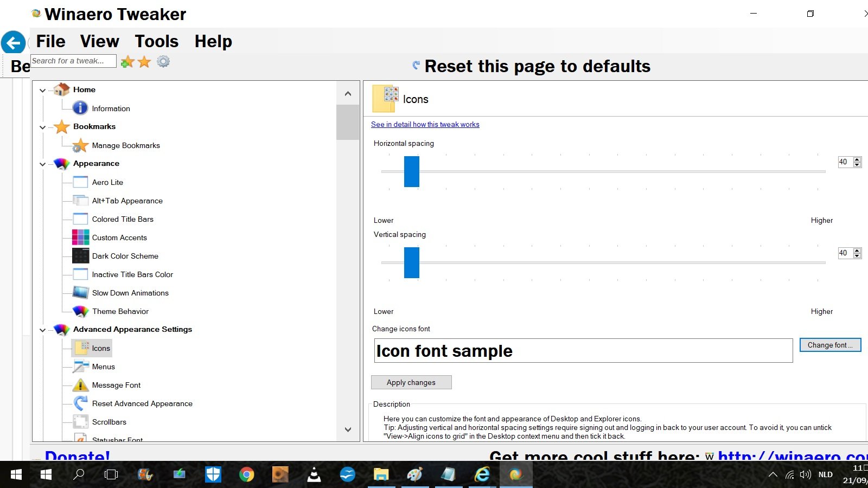Open Internet Explorer from the taskbar
The width and height of the screenshot is (868, 488).
click(482, 475)
